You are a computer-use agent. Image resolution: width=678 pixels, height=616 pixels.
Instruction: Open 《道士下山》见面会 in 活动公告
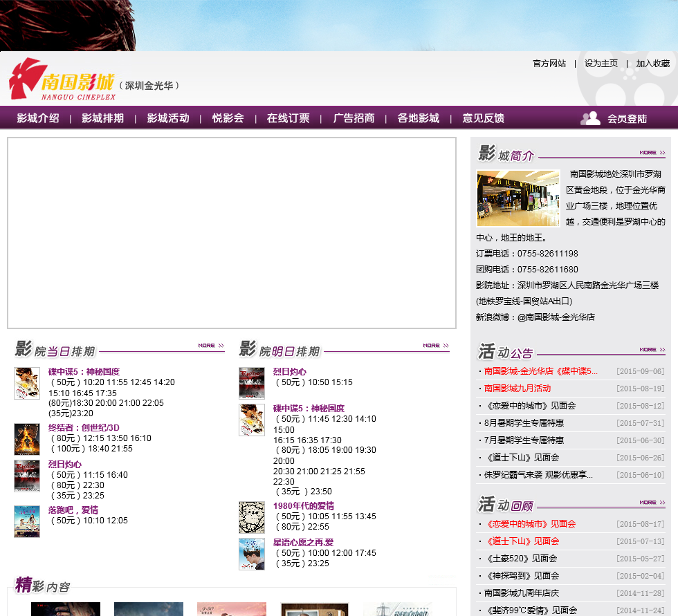[x=522, y=458]
